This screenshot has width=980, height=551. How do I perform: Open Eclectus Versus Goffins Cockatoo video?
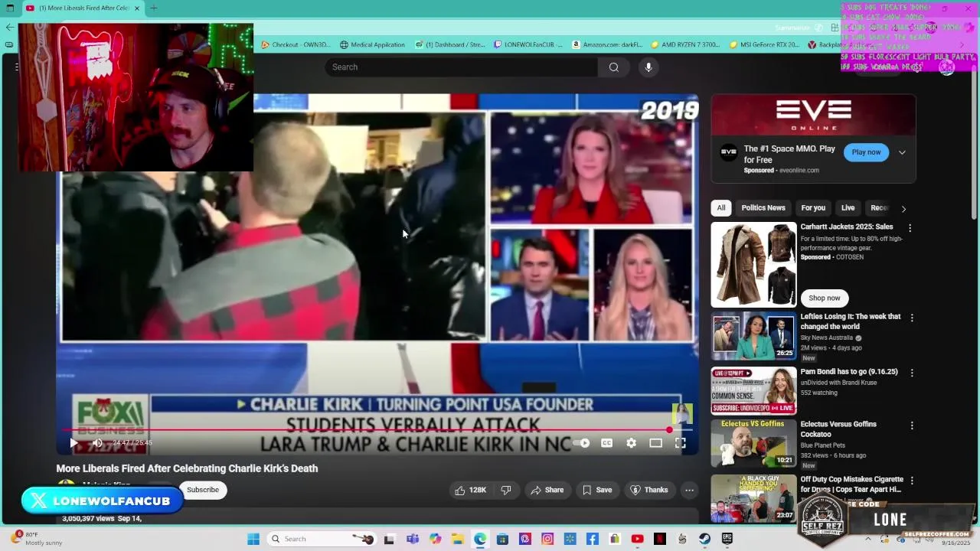point(753,443)
